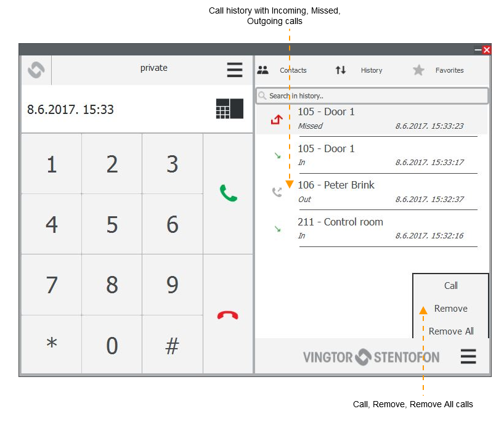This screenshot has width=504, height=422.
Task: Click the red missed call arrow icon
Action: [277, 120]
